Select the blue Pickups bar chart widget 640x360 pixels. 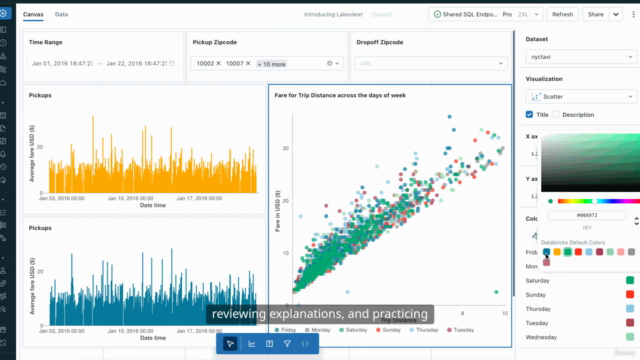click(144, 282)
